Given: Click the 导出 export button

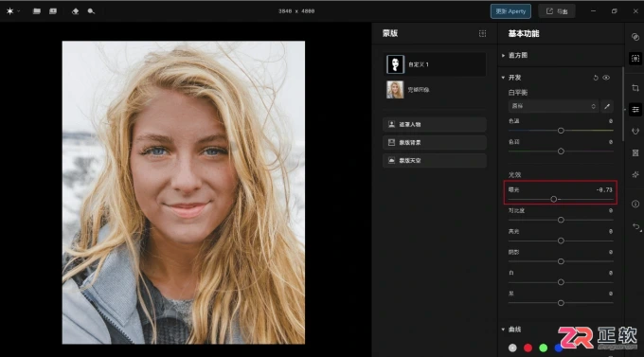Looking at the screenshot, I should click(557, 11).
